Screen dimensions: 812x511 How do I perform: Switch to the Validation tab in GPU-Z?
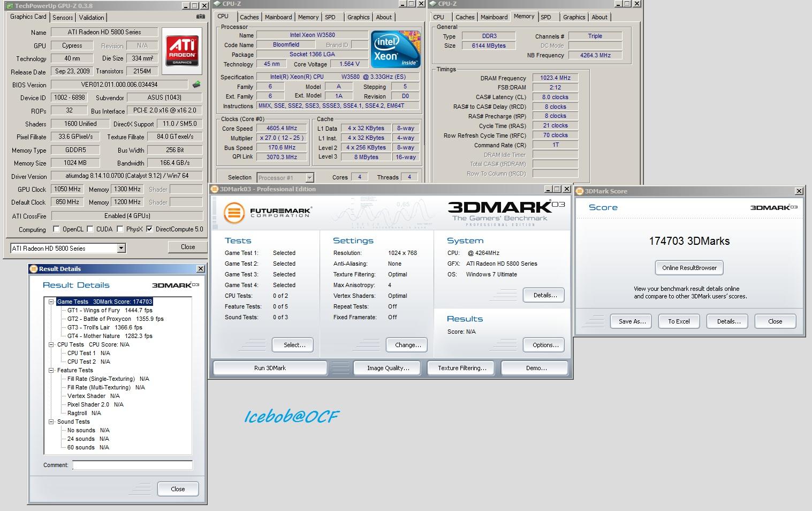point(92,17)
